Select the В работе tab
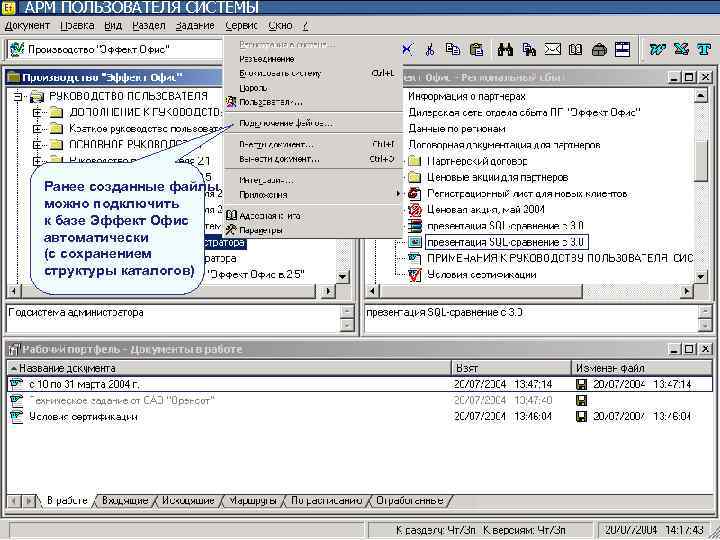720x540 pixels. click(68, 501)
